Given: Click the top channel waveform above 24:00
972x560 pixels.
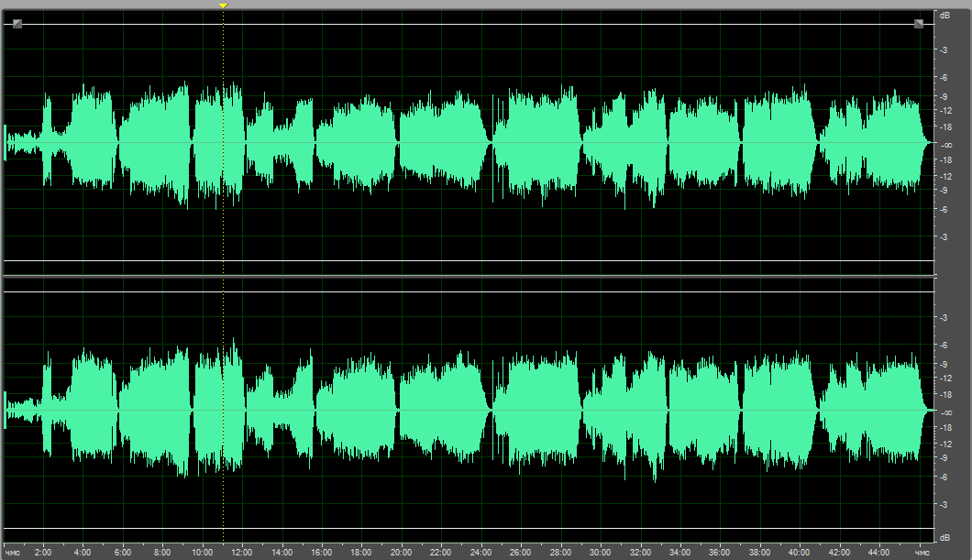Looking at the screenshot, I should tap(480, 144).
